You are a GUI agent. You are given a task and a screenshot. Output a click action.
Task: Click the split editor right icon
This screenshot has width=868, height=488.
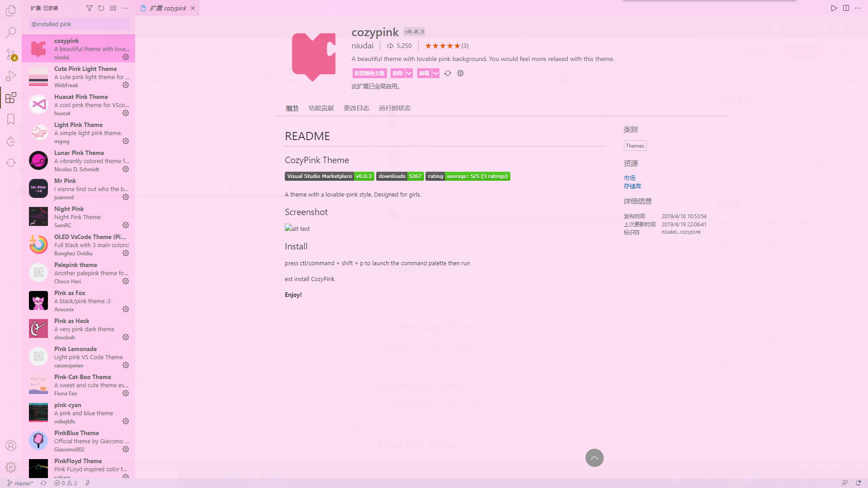click(x=846, y=8)
